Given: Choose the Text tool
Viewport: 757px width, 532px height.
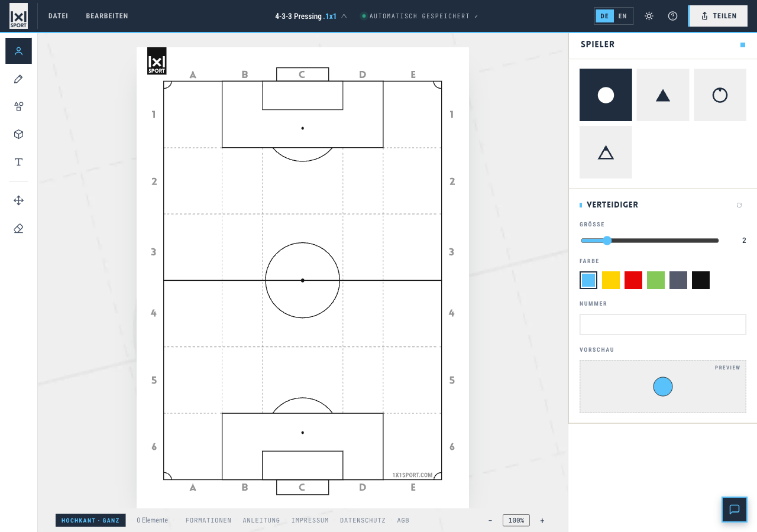Looking at the screenshot, I should 18,162.
